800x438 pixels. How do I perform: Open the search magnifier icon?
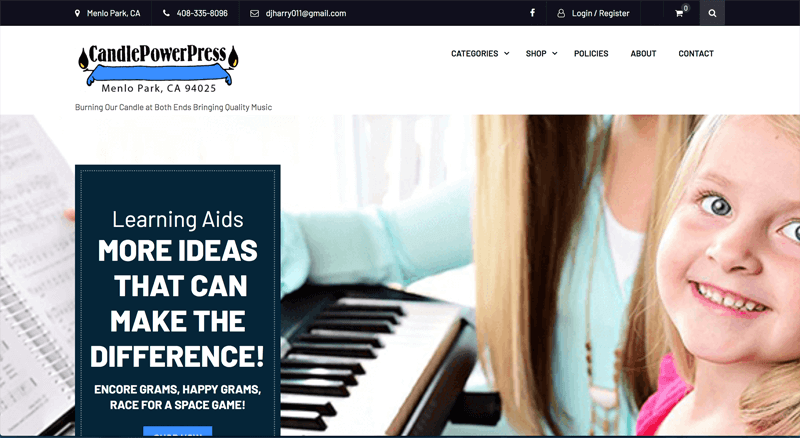click(712, 13)
